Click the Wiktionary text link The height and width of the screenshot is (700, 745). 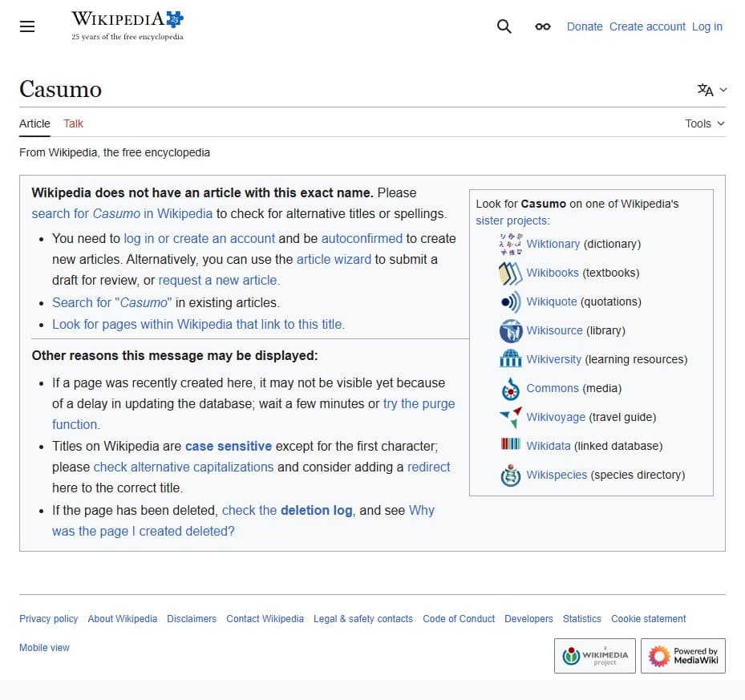pyautogui.click(x=553, y=244)
